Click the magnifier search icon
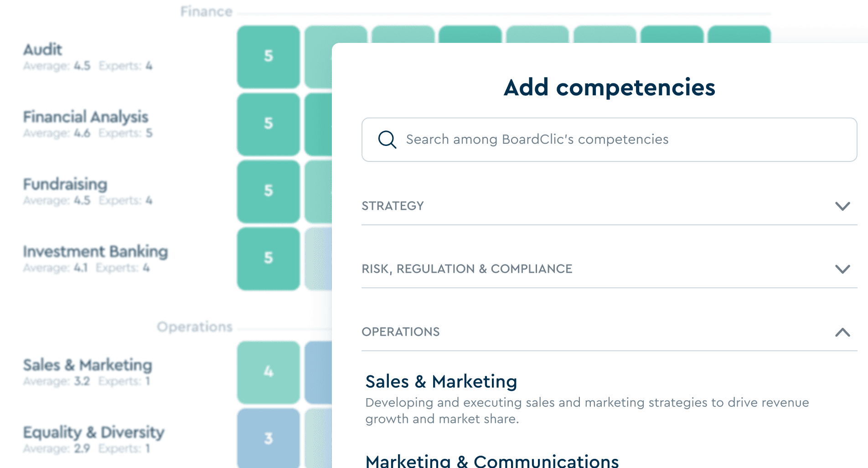Image resolution: width=868 pixels, height=468 pixels. (x=387, y=140)
